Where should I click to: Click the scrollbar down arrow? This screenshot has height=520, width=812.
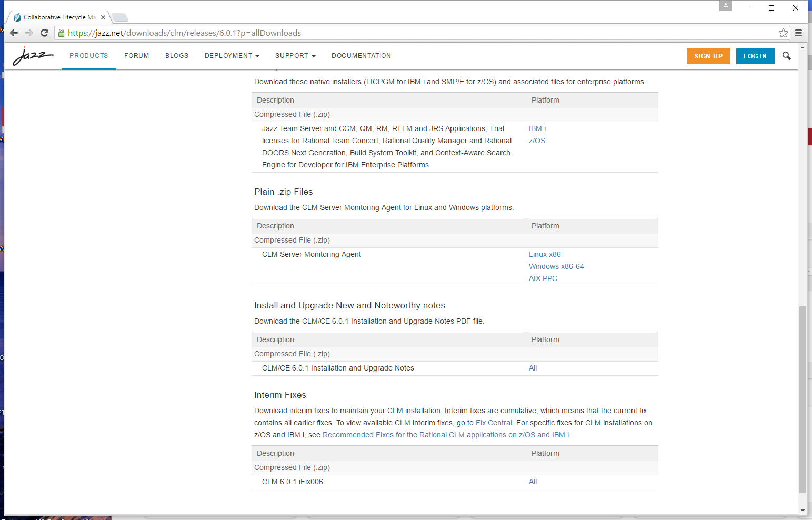coord(803,510)
